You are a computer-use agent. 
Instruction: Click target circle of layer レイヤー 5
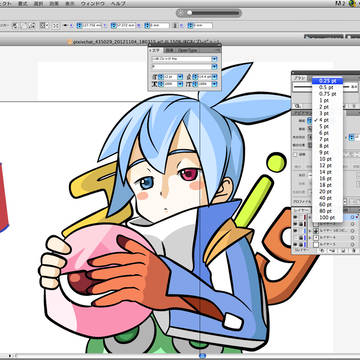coord(353,244)
